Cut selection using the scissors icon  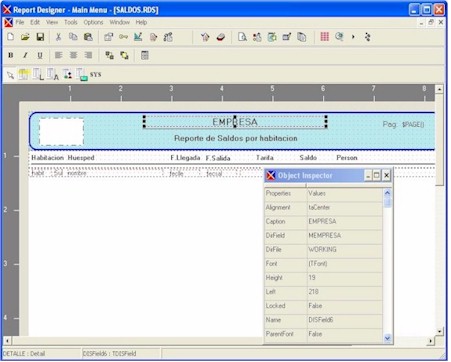click(58, 37)
